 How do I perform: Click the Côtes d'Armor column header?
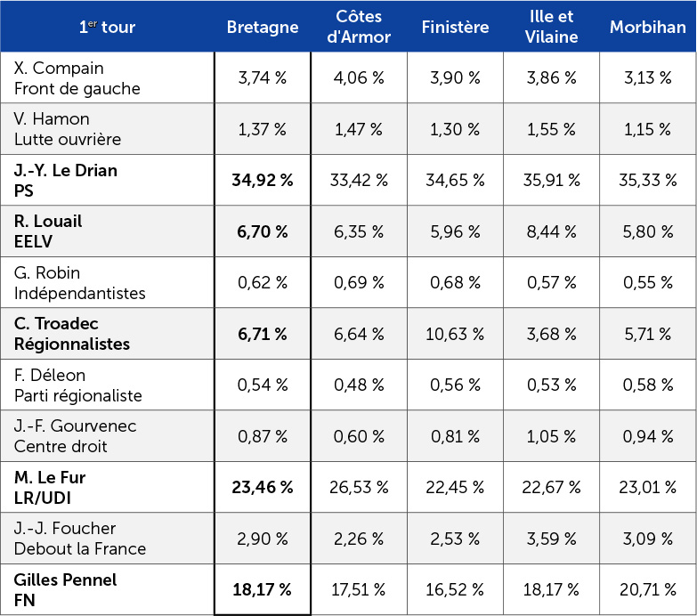coord(359,27)
